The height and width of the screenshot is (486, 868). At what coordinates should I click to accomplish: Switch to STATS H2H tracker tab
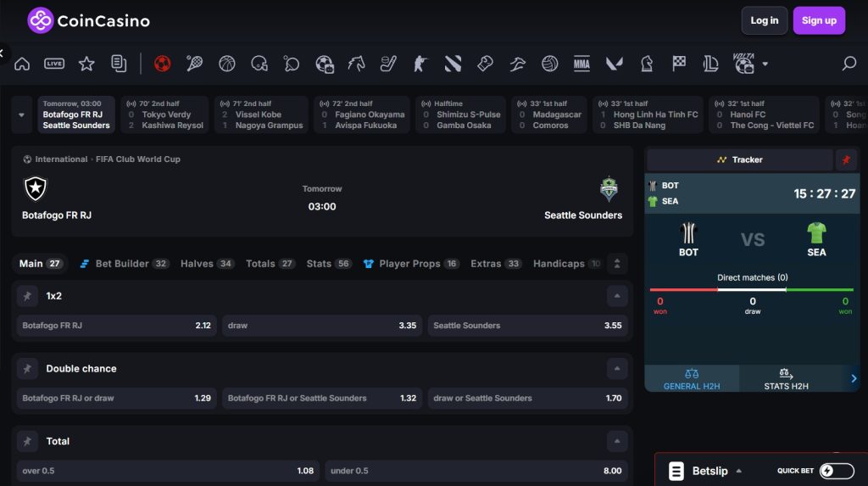click(786, 379)
